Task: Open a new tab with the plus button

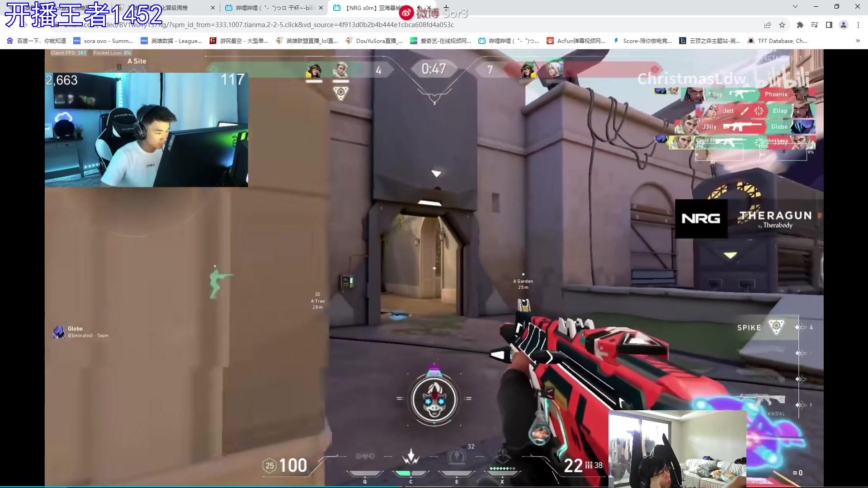Action: (x=446, y=8)
